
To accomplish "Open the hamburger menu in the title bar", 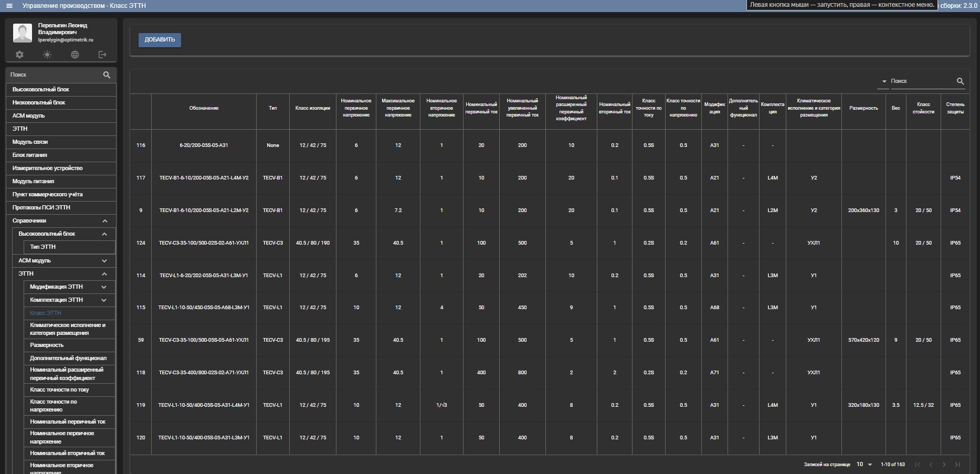I will (9, 6).
